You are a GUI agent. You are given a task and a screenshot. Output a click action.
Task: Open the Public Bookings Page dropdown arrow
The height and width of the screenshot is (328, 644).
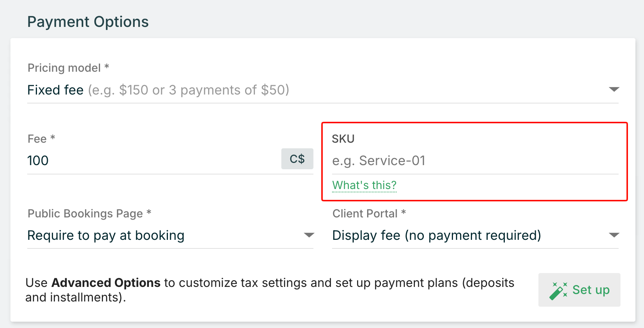[309, 235]
